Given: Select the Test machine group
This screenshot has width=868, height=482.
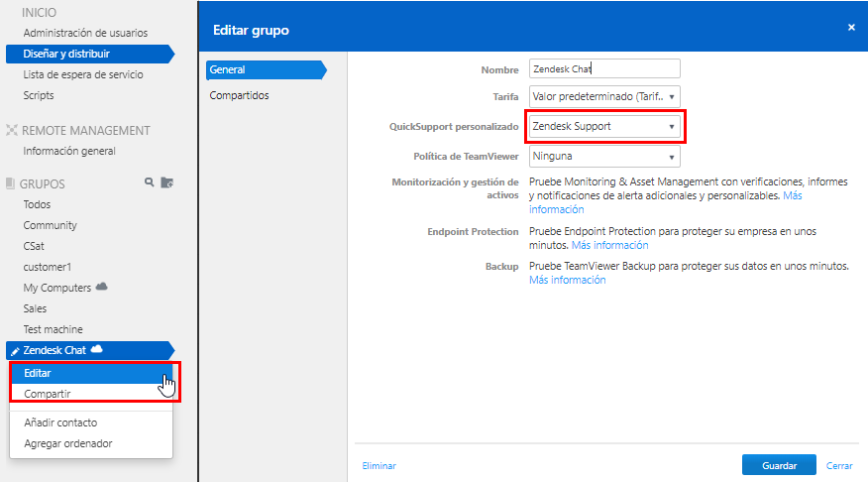Looking at the screenshot, I should (x=53, y=329).
